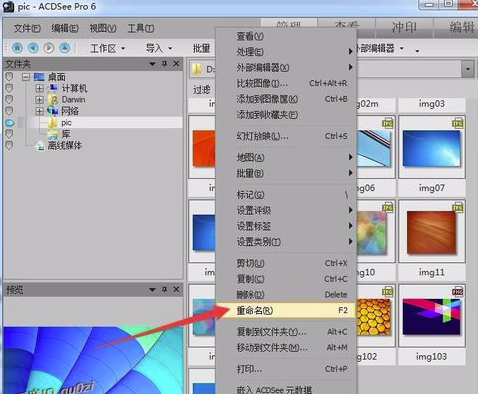Select 桌面 in the folder tree

[x=57, y=77]
